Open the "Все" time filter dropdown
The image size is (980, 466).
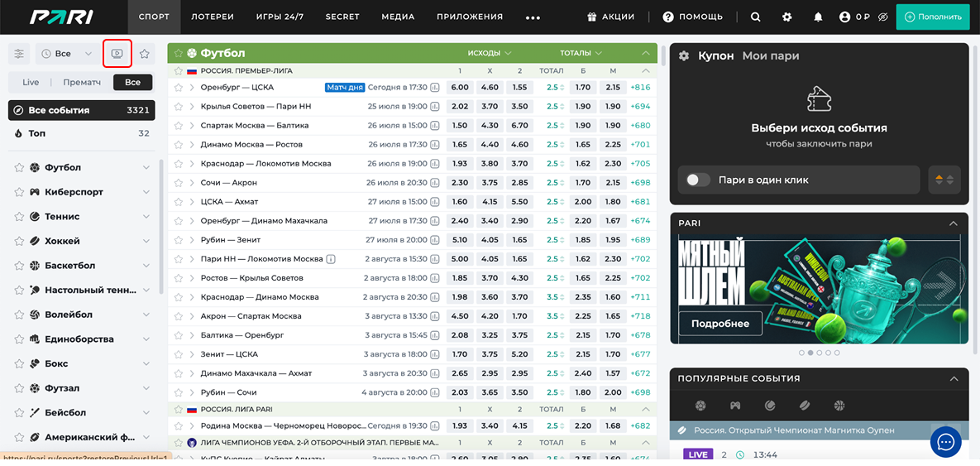pyautogui.click(x=66, y=54)
